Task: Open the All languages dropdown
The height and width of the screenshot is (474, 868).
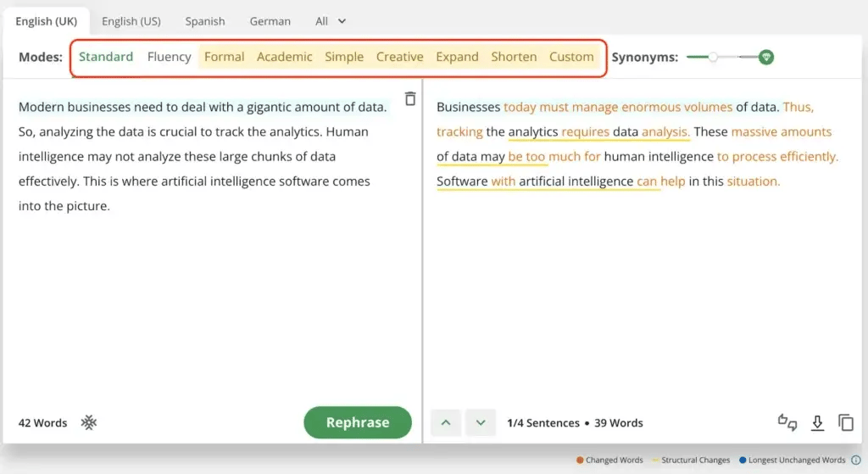Action: [331, 21]
